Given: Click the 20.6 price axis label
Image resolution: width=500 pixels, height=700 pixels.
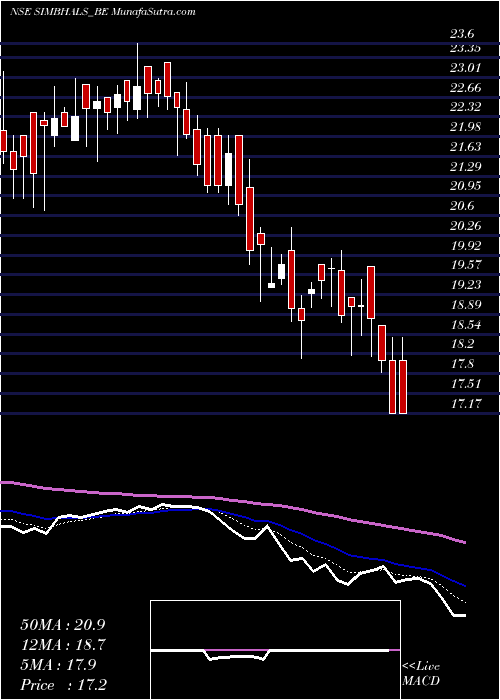Looking at the screenshot, I should click(462, 206).
